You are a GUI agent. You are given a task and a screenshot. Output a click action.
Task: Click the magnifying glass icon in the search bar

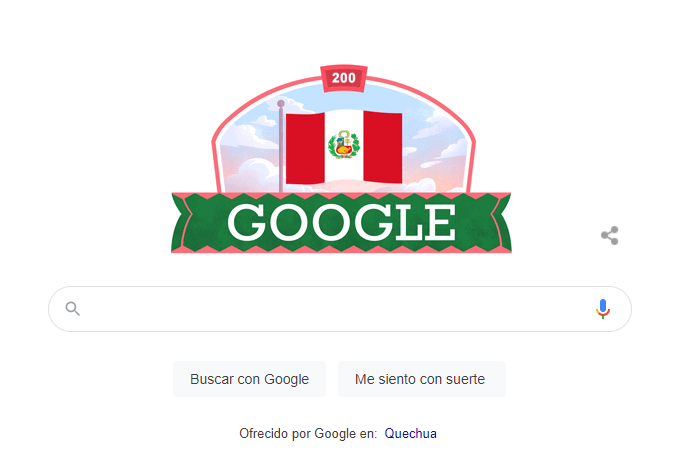click(73, 309)
